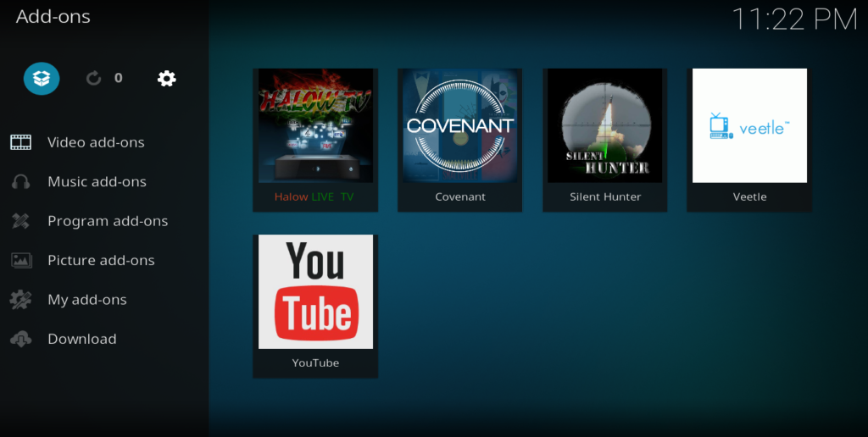Viewport: 868px width, 437px height.
Task: Click the Veetle label text
Action: [749, 197]
